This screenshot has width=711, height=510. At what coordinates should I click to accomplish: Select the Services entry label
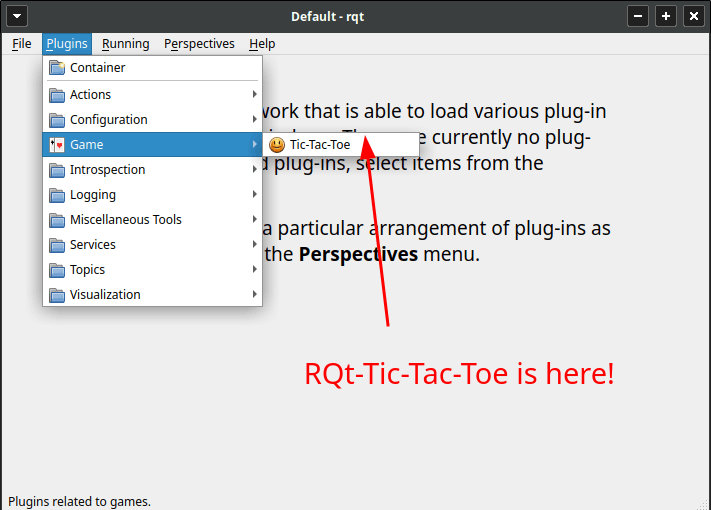point(93,245)
